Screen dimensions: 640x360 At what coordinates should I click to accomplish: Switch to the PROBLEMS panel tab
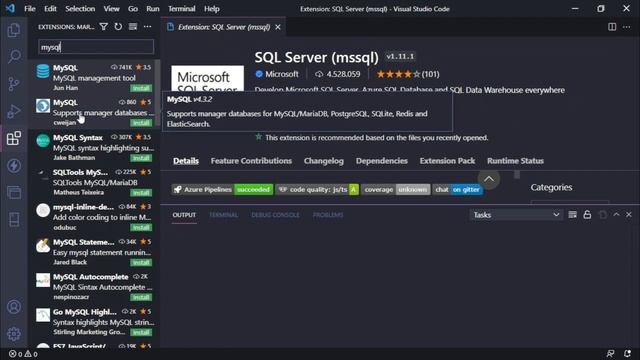[x=328, y=215]
